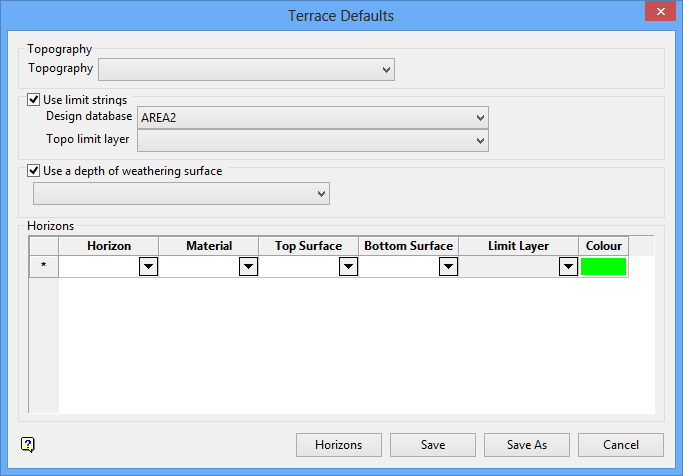Open Top Surface cell dropdown arrow
Image resolution: width=683 pixels, height=476 pixels.
tap(348, 267)
